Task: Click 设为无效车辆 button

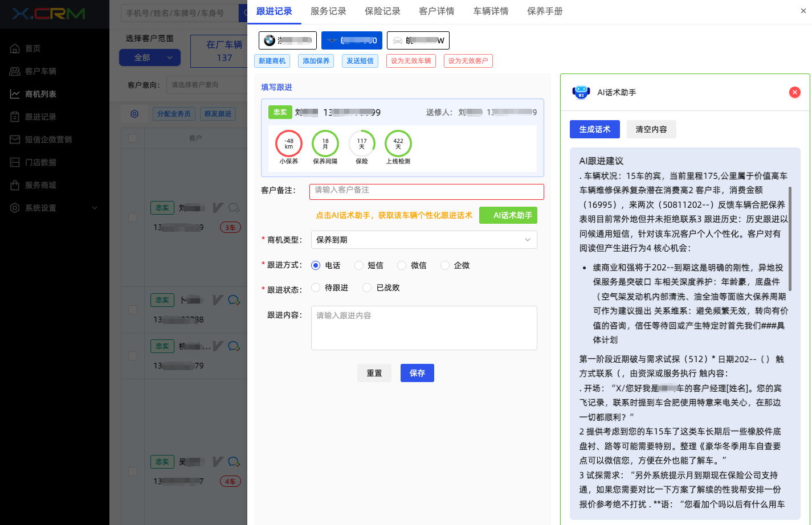Action: coord(411,61)
